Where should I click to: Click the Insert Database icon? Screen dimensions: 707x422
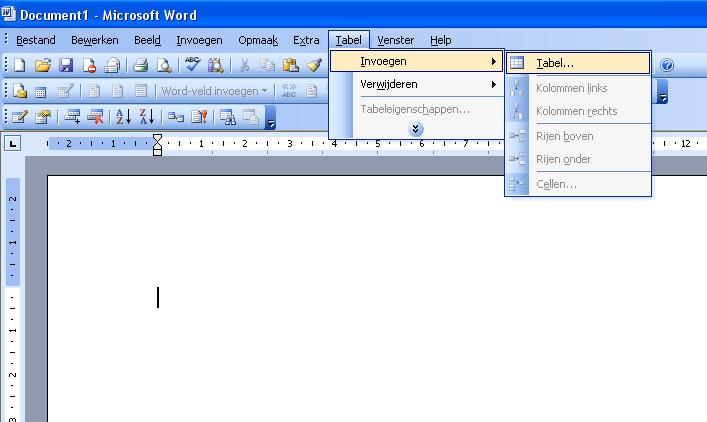176,117
